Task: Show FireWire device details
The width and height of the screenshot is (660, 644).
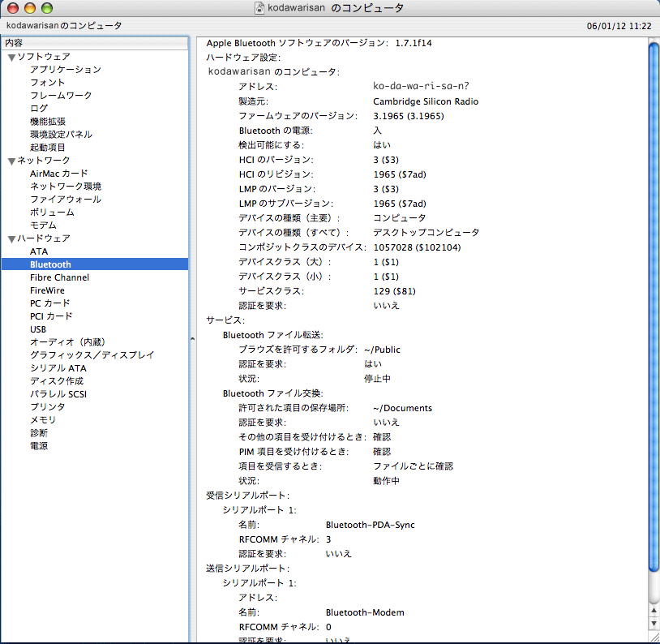Action: click(x=47, y=290)
